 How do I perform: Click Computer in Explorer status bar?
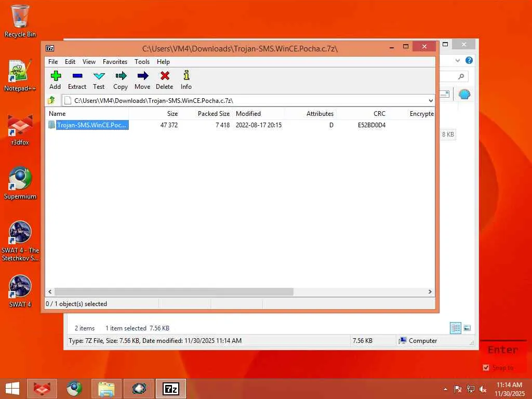coord(418,341)
